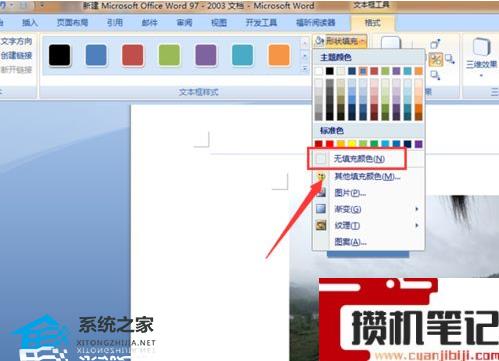Click the 创建链接 button

point(16,55)
